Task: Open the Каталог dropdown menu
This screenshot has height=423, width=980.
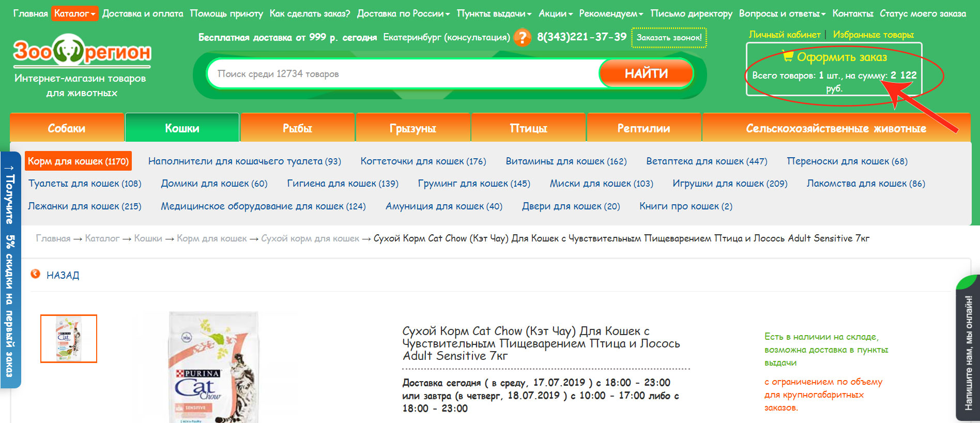Action: [75, 13]
